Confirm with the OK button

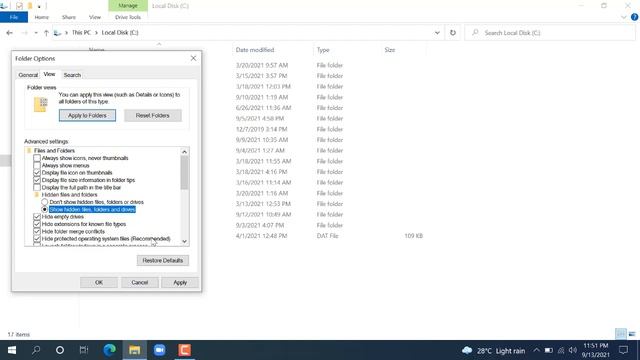(x=99, y=282)
